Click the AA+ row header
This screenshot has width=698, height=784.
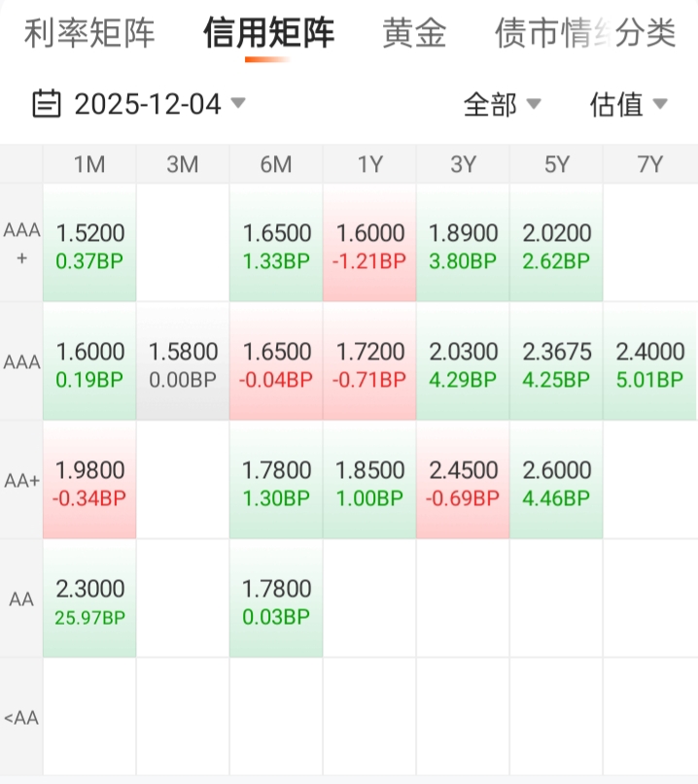point(21,482)
